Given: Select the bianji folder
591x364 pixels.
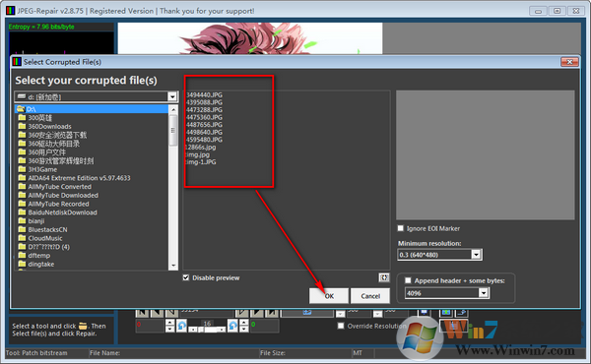Looking at the screenshot, I should (36, 221).
